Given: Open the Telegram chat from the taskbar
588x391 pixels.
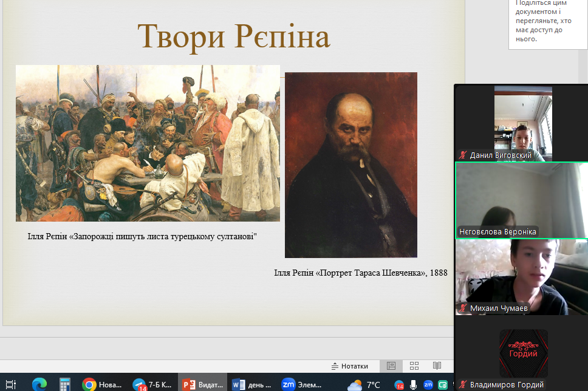Looking at the screenshot, I should (152, 385).
